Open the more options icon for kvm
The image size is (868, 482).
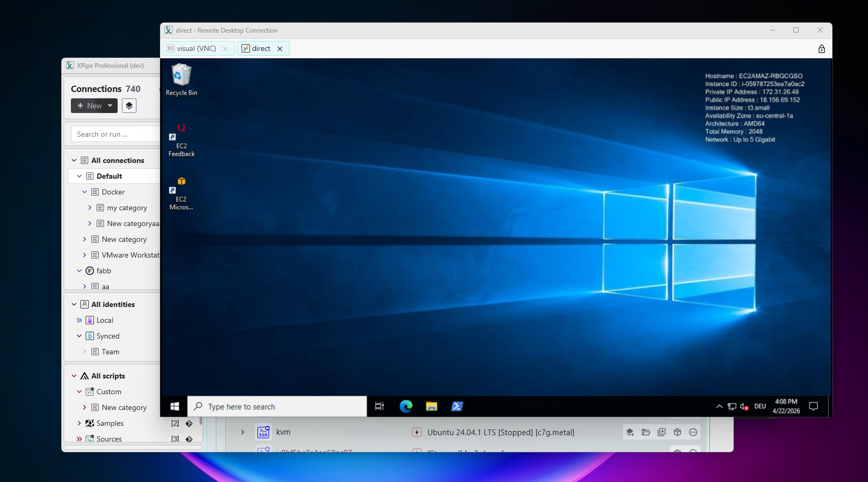pos(693,432)
